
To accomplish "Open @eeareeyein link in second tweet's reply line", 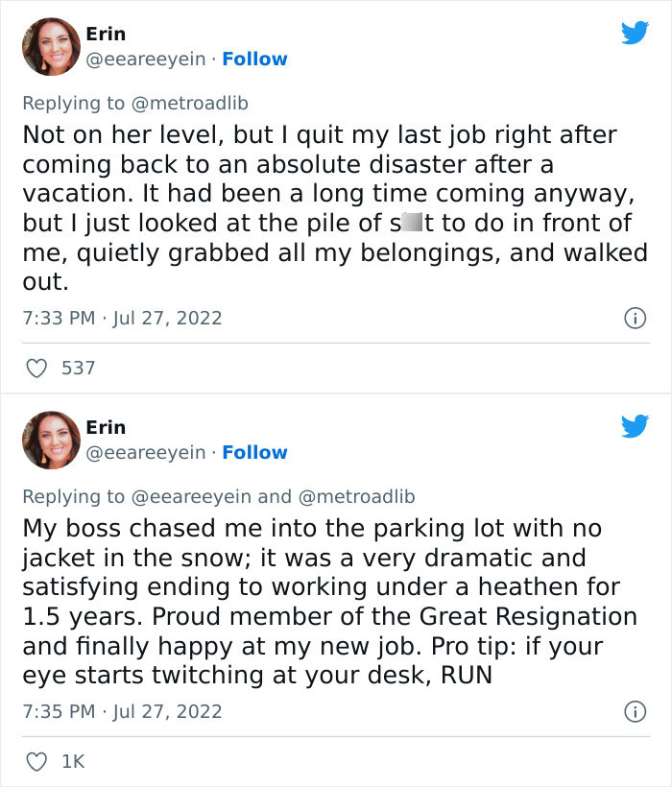I will [191, 496].
